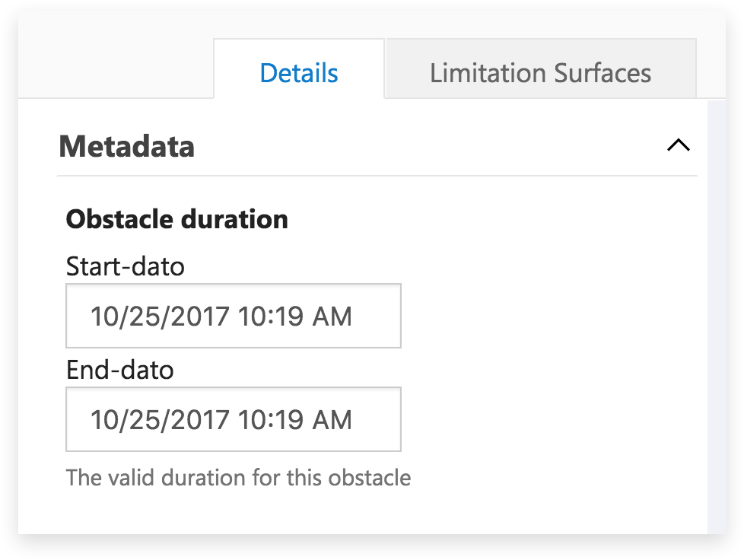744x560 pixels.
Task: Click the vertical scrollbar track on the right
Action: (x=717, y=317)
